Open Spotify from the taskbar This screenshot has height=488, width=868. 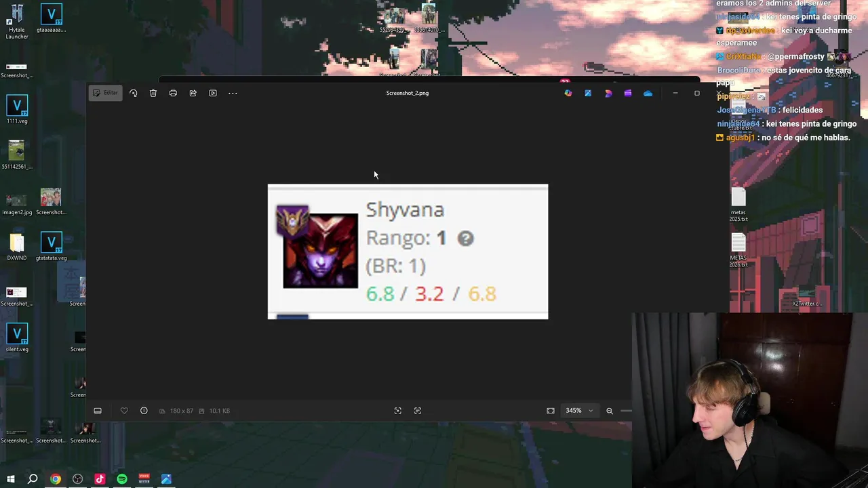(122, 479)
